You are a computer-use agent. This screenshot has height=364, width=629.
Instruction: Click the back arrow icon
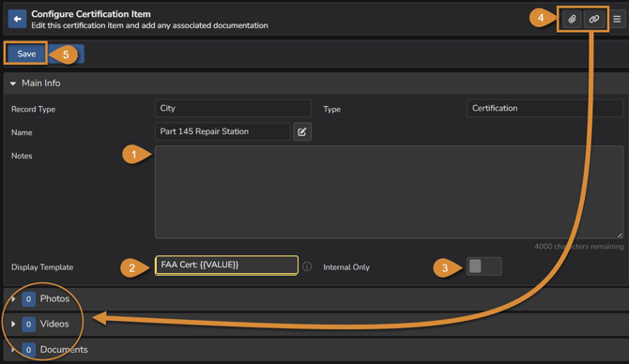click(17, 19)
